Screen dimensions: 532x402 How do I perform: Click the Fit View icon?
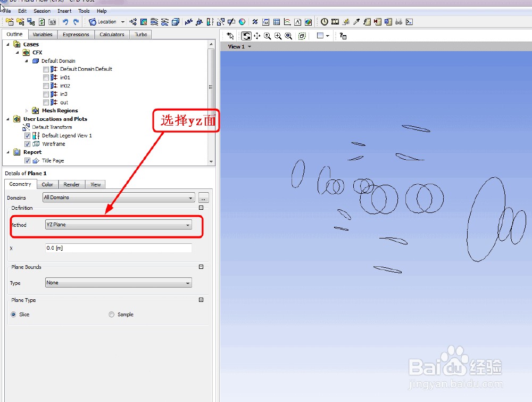[288, 36]
